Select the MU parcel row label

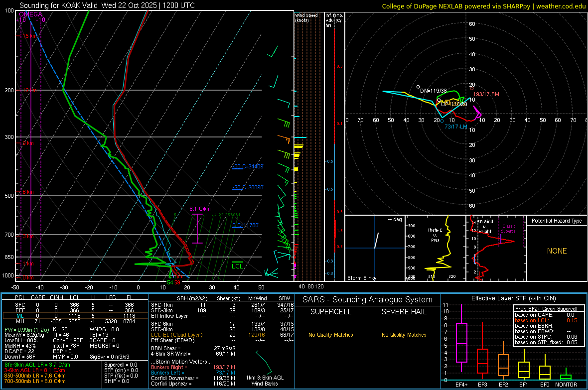[20, 321]
